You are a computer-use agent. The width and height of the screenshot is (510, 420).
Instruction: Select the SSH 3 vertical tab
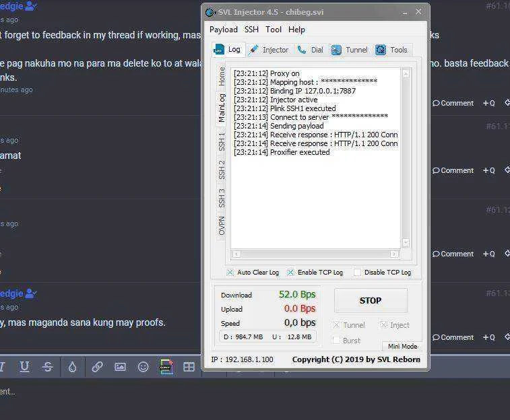tap(222, 198)
